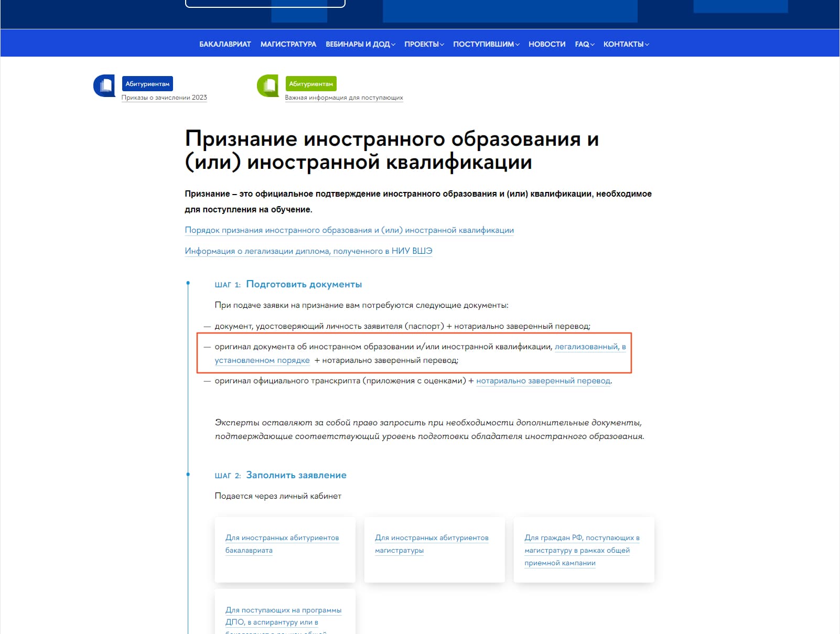Open the БАКАЛАВРИАТ menu item
The height and width of the screenshot is (634, 840).
pos(225,44)
